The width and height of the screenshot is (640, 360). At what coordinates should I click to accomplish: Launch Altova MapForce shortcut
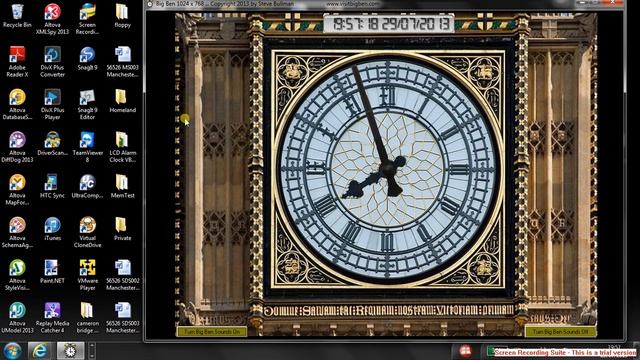click(x=17, y=190)
